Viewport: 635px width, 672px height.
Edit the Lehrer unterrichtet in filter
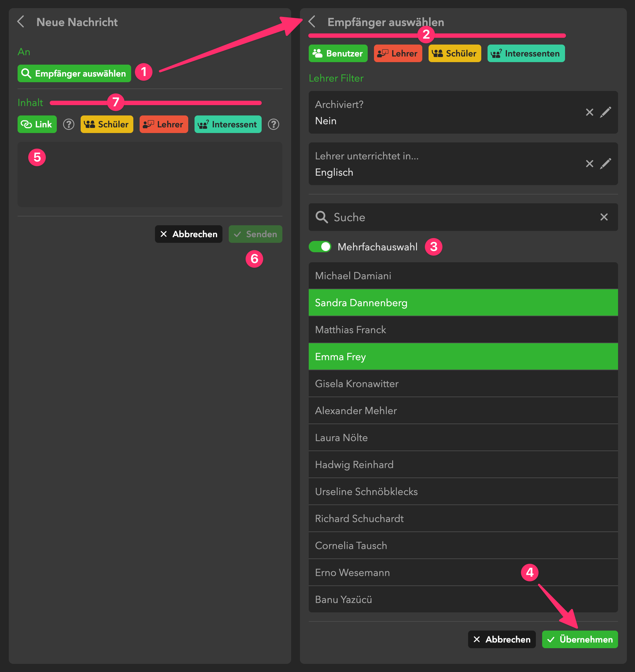605,163
